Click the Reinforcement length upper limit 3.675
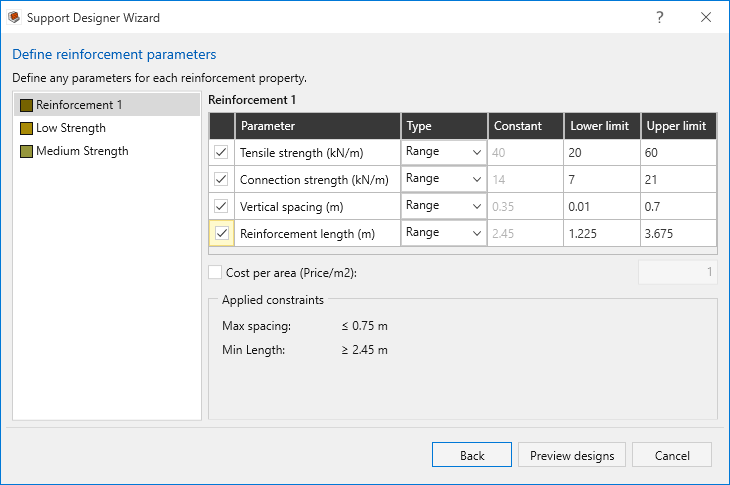This screenshot has height=485, width=730. [679, 234]
